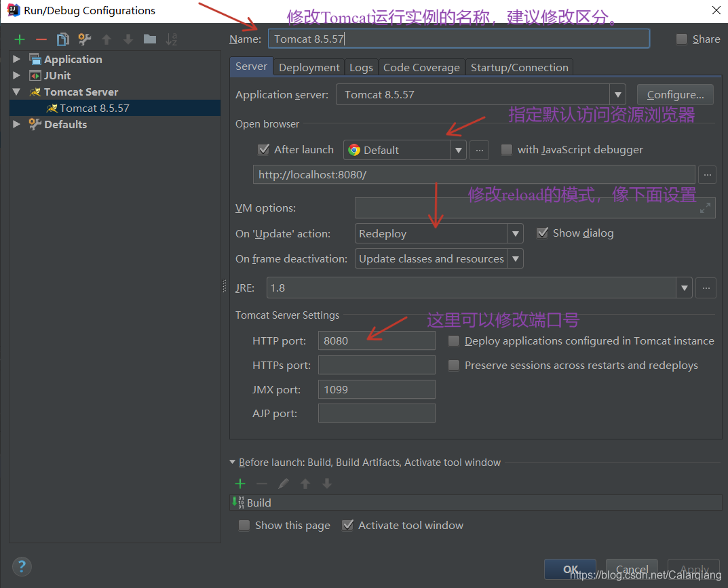Move configuration down arrow in left toolbar

[128, 39]
